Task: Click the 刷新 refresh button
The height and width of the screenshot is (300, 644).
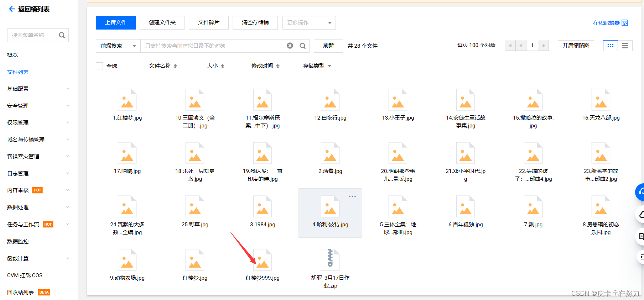Action: [x=328, y=46]
